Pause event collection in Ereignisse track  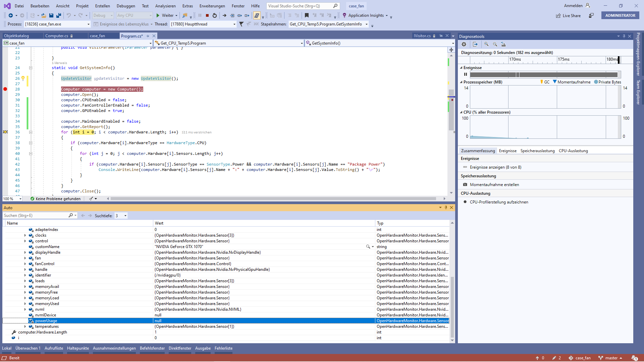(x=465, y=74)
